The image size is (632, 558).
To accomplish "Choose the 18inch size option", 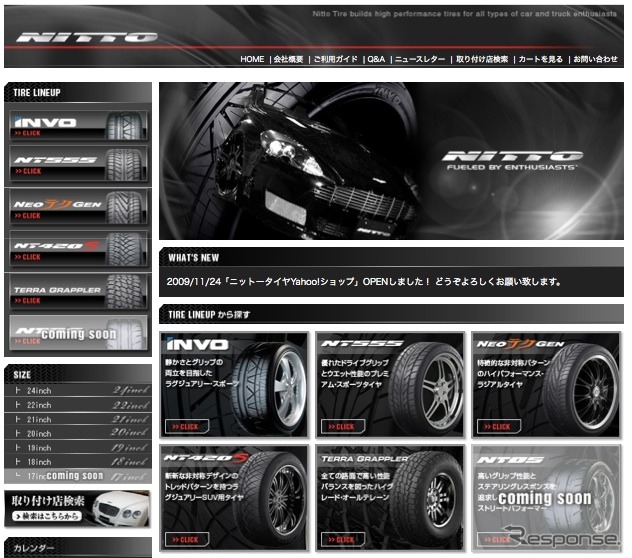I will coord(78,462).
